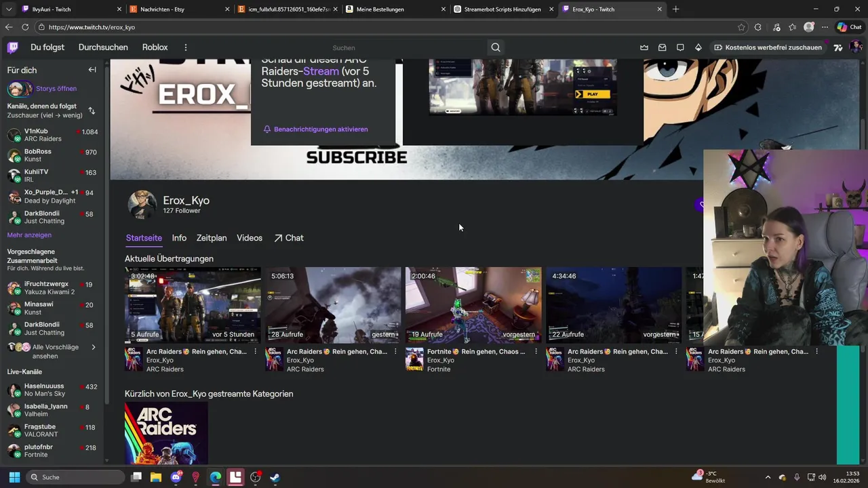Open options for the Fortnite video
Screen dimensions: 868x488
[x=536, y=352]
